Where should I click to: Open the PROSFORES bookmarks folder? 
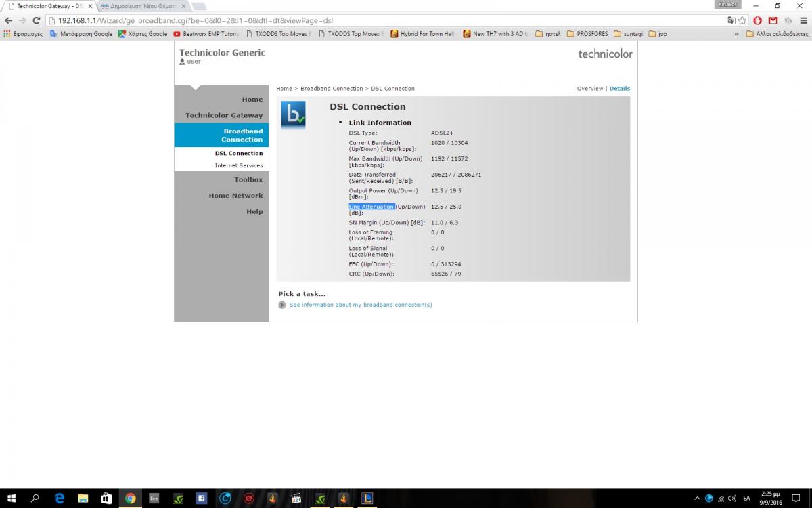tap(587, 34)
